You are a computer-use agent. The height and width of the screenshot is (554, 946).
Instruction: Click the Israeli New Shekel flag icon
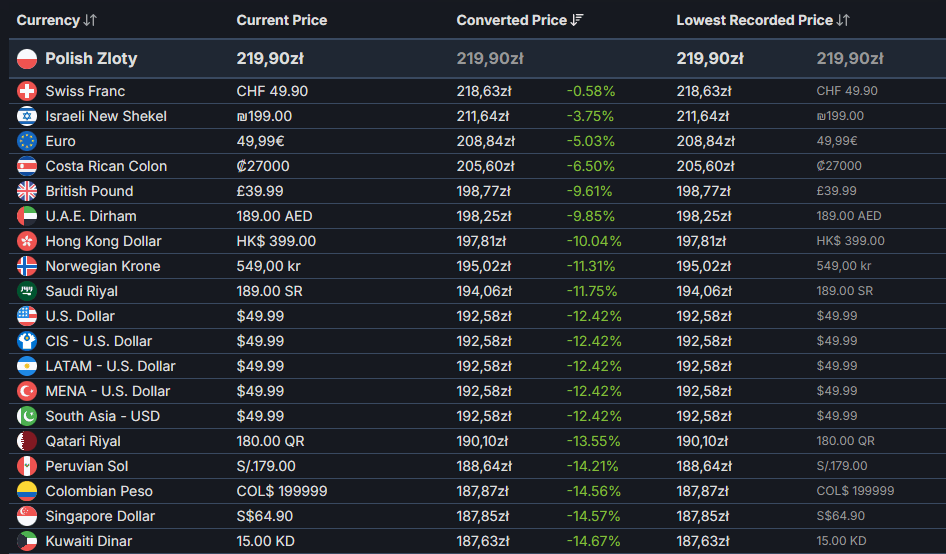(27, 116)
